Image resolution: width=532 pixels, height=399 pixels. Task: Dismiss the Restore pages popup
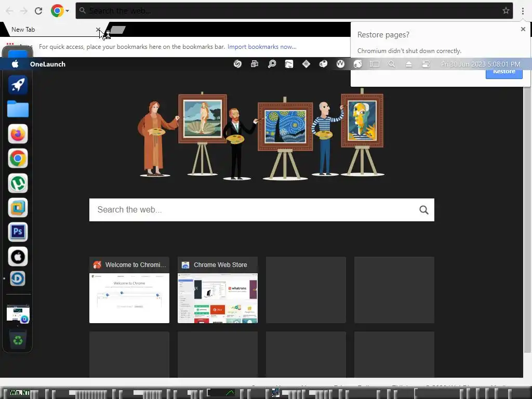[523, 29]
